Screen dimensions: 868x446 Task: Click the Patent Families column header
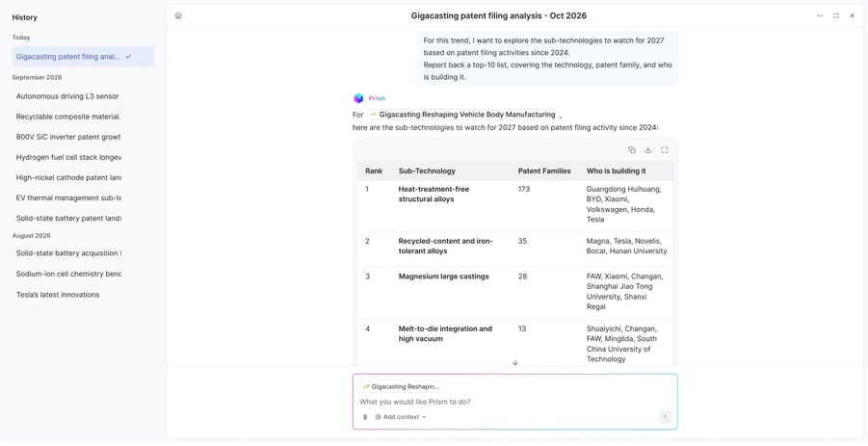click(544, 171)
